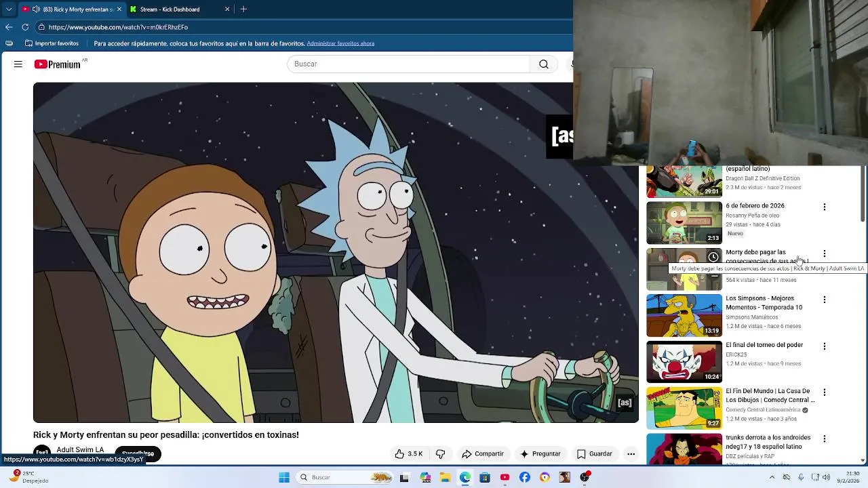Save the video with Guardar
Viewport: 868px width, 488px height.
coord(595,454)
